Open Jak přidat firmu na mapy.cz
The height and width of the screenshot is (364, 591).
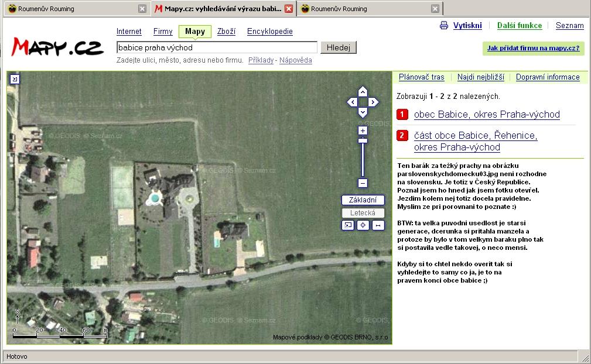(534, 48)
